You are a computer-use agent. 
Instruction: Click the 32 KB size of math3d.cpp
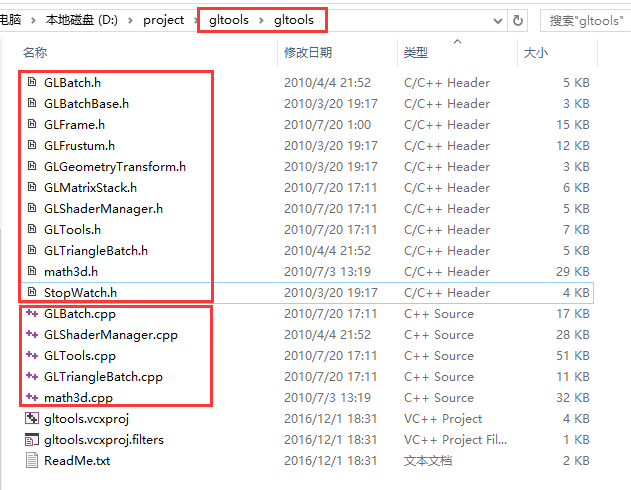coord(573,397)
